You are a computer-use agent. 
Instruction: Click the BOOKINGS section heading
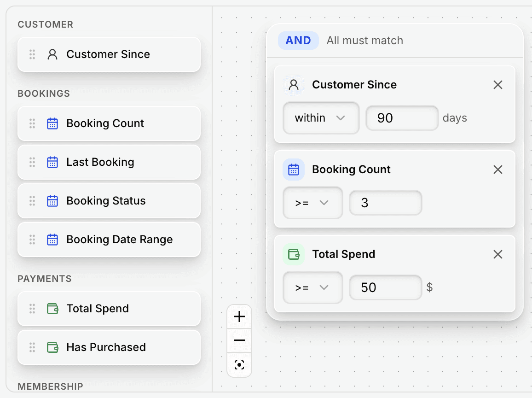44,94
